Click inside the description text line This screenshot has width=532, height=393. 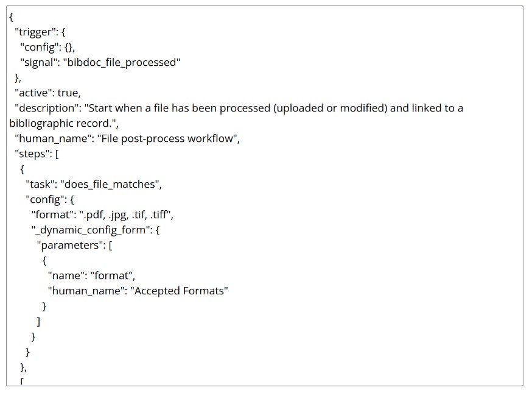pos(239,108)
